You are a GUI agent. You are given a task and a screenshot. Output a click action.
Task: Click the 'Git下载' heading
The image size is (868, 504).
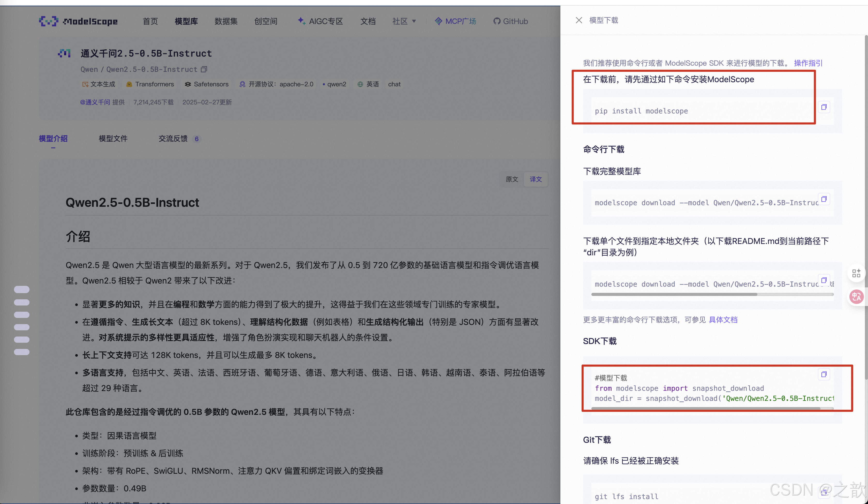click(x=597, y=440)
